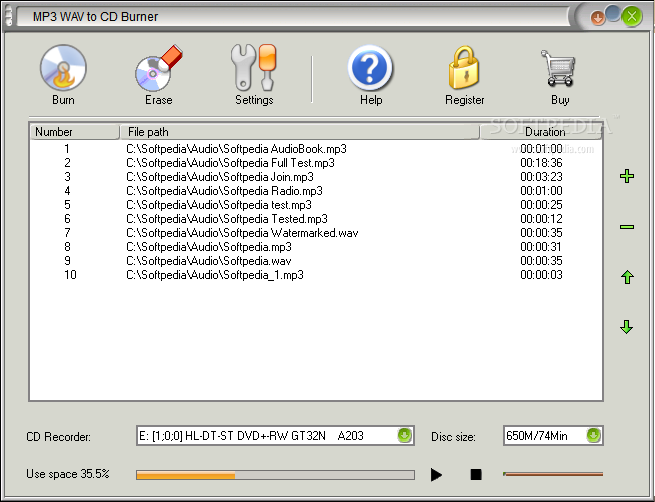Select the Softpedia Watermarked.wav row
Screen dimensions: 655x502
(316, 233)
